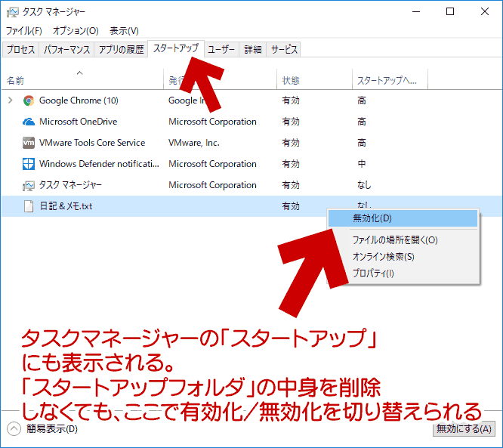Open the ファイル(F) menu
Viewport: 503px width, 448px height.
(x=24, y=31)
